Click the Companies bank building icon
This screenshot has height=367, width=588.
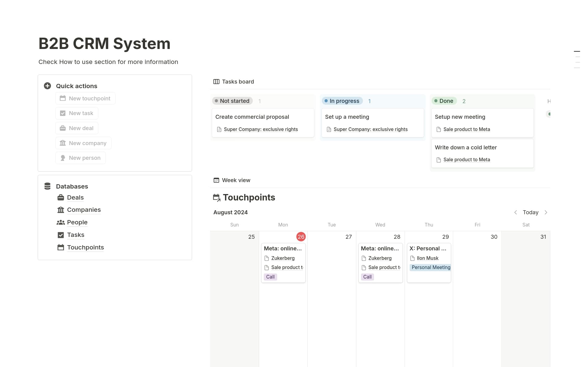tap(61, 210)
